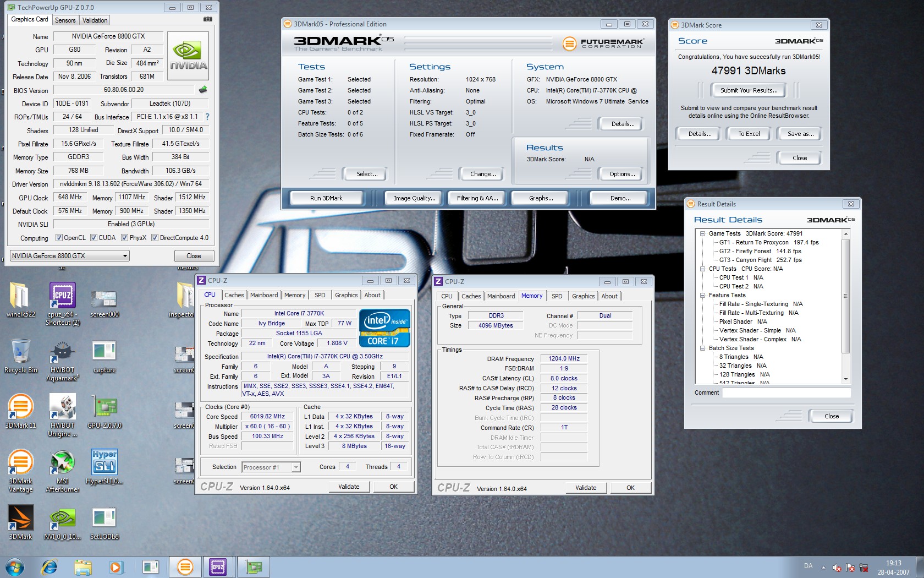
Task: Click Save as in 3DMark Score window
Action: point(800,134)
